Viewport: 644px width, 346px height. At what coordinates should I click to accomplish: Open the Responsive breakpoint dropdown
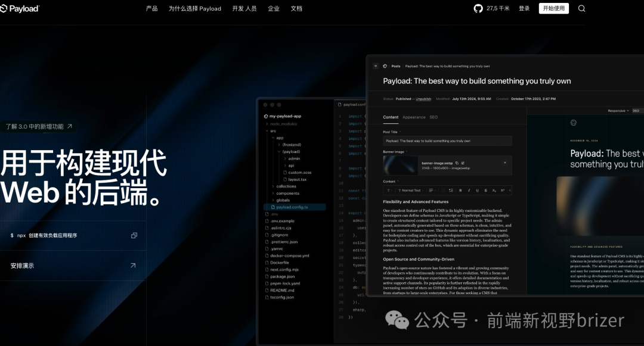coord(618,111)
